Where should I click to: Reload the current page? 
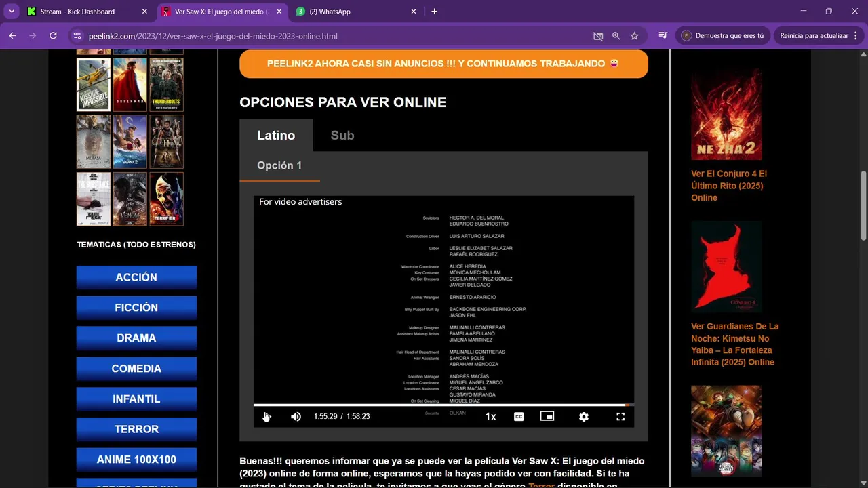pos(53,36)
